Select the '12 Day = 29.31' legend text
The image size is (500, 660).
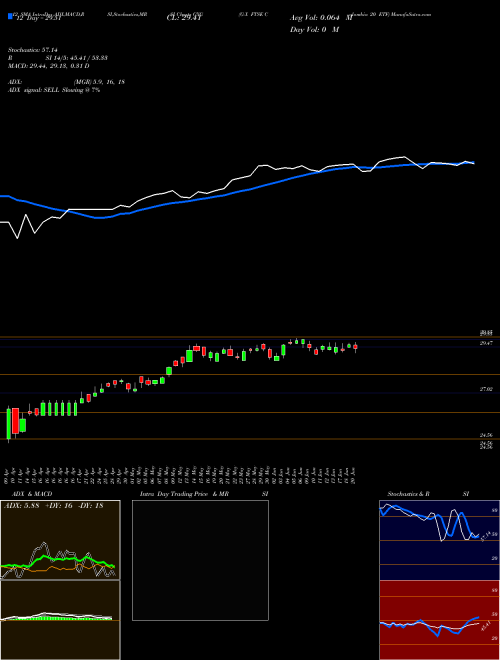coord(39,18)
